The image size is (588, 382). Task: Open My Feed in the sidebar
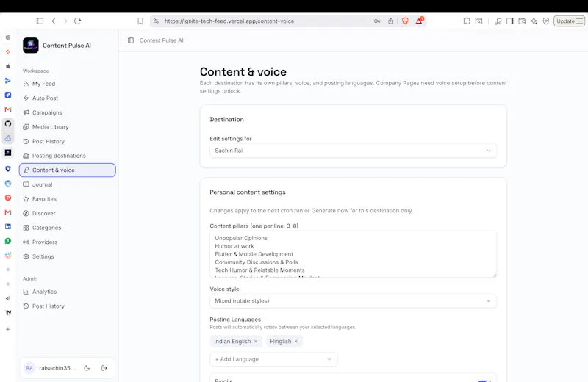[x=68, y=84]
